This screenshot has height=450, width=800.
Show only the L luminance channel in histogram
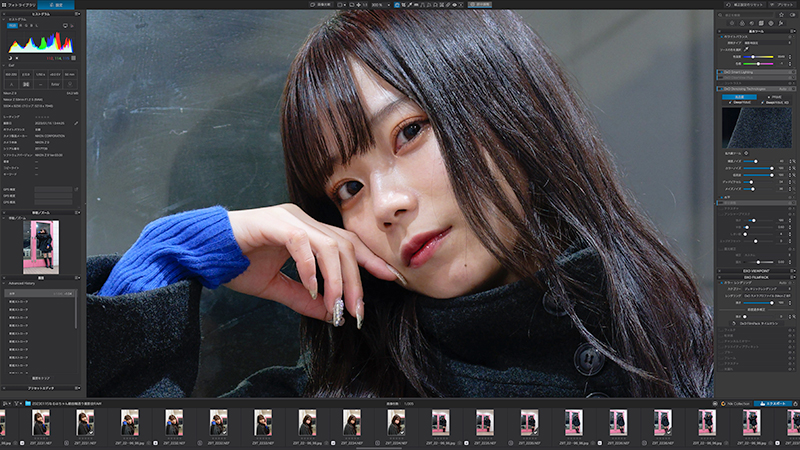coord(37,26)
